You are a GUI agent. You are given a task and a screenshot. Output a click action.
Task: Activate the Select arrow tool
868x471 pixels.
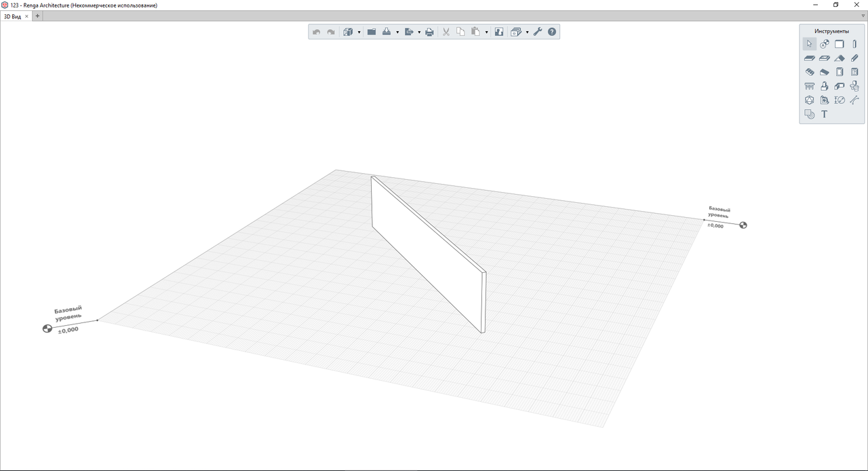809,43
